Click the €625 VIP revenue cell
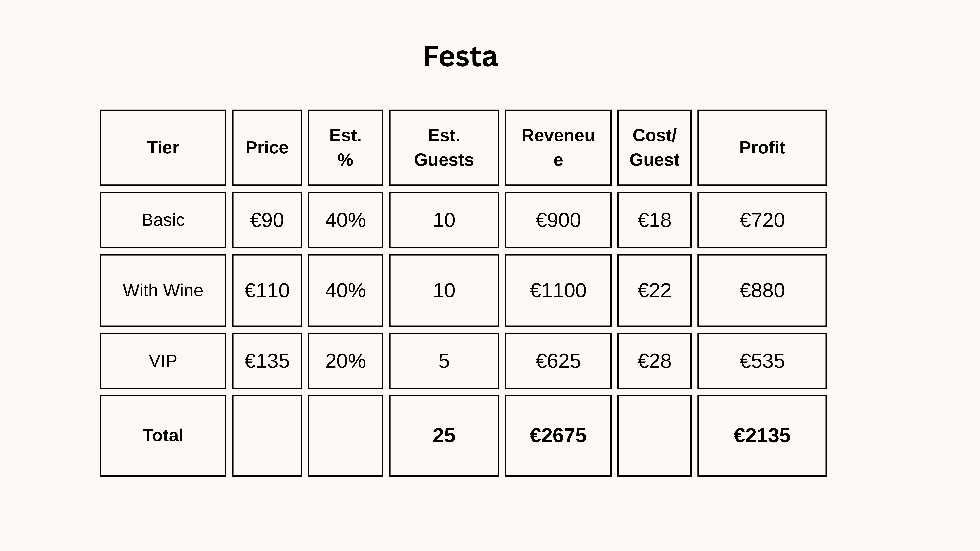The image size is (980, 551). [x=558, y=361]
